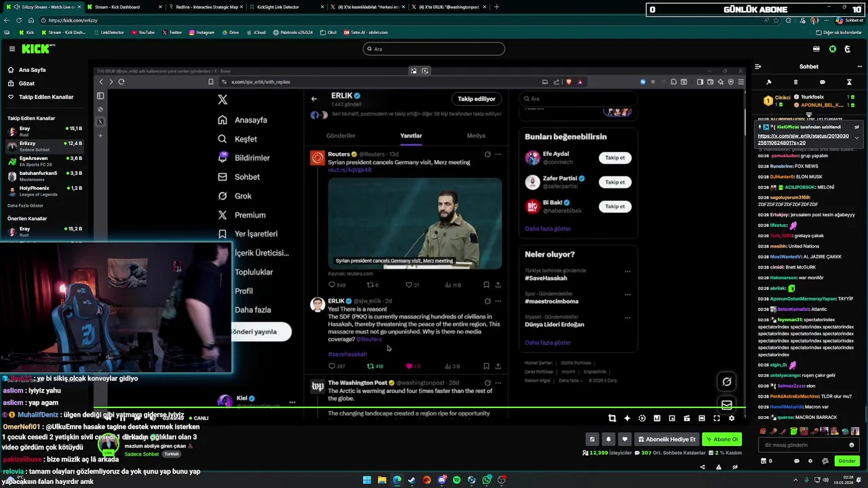Open the player settings gear
Screen dimensions: 868x488
(x=732, y=418)
